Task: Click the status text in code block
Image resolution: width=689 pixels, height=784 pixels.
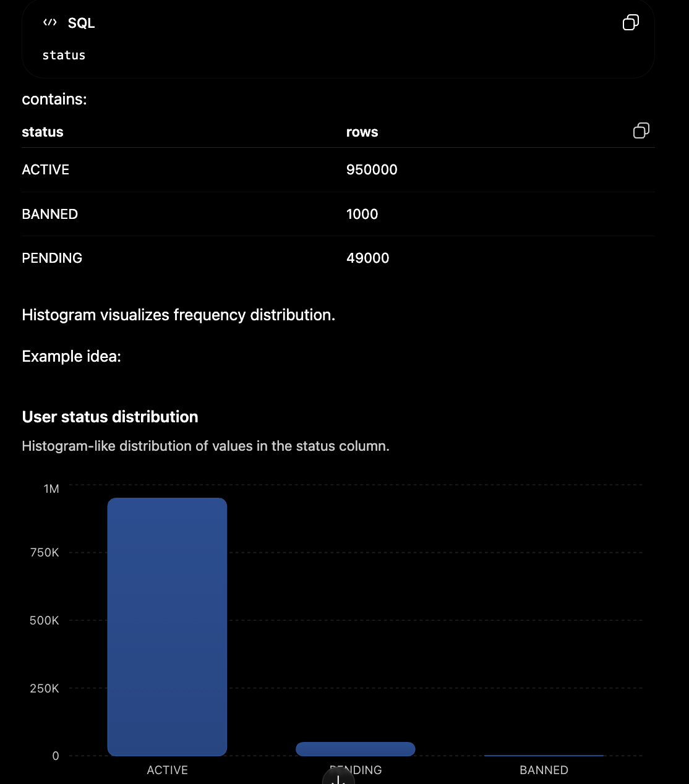Action: pyautogui.click(x=64, y=55)
